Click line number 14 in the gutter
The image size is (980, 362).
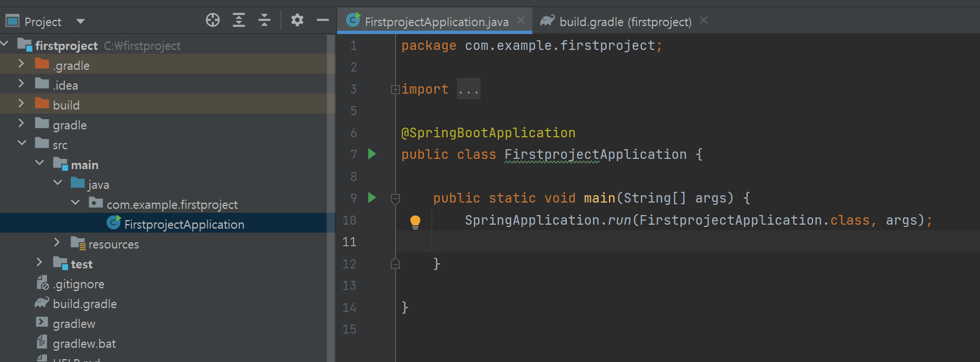pos(349,308)
